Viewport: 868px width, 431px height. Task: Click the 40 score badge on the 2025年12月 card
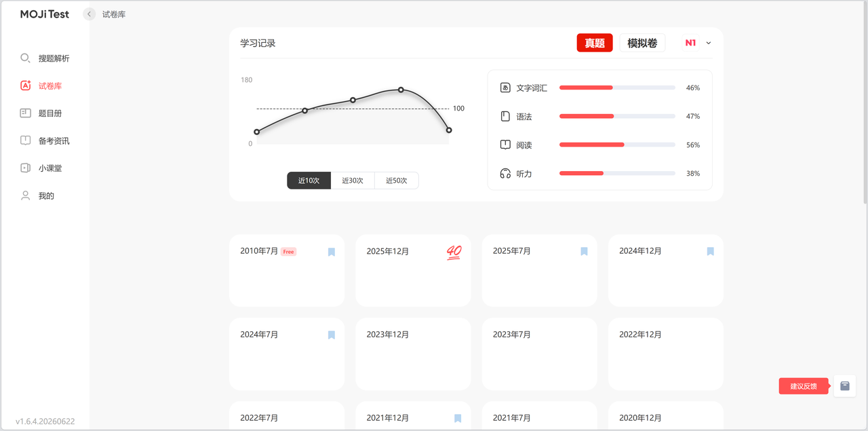[x=454, y=252]
